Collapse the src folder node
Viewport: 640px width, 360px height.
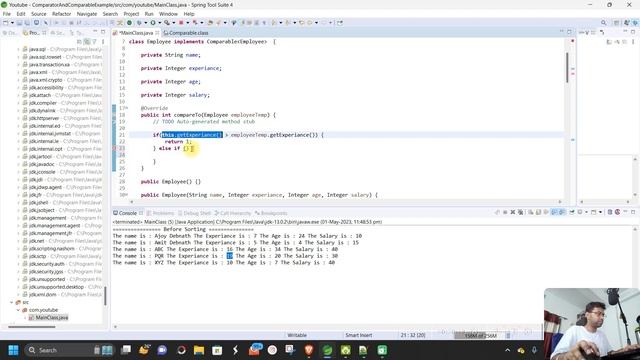(11, 302)
